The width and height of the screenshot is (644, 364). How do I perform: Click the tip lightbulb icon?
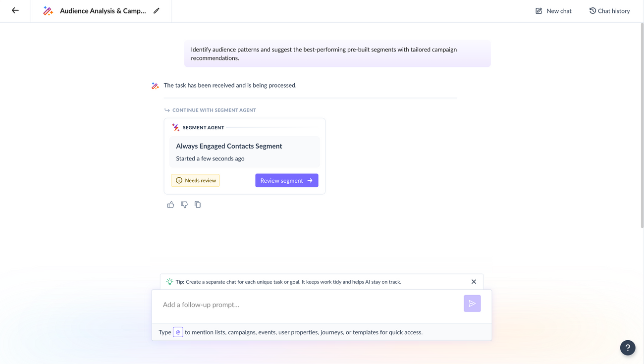point(169,281)
